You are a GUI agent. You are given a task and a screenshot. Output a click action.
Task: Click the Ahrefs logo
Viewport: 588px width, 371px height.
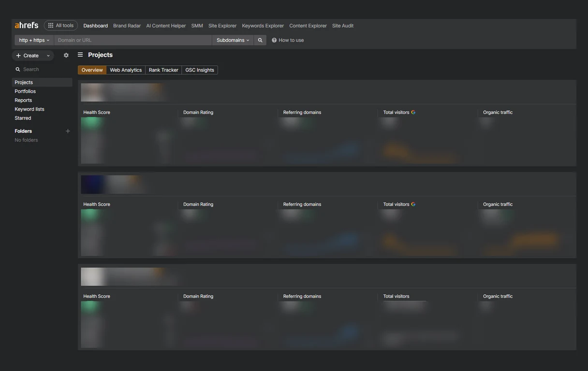coord(27,25)
